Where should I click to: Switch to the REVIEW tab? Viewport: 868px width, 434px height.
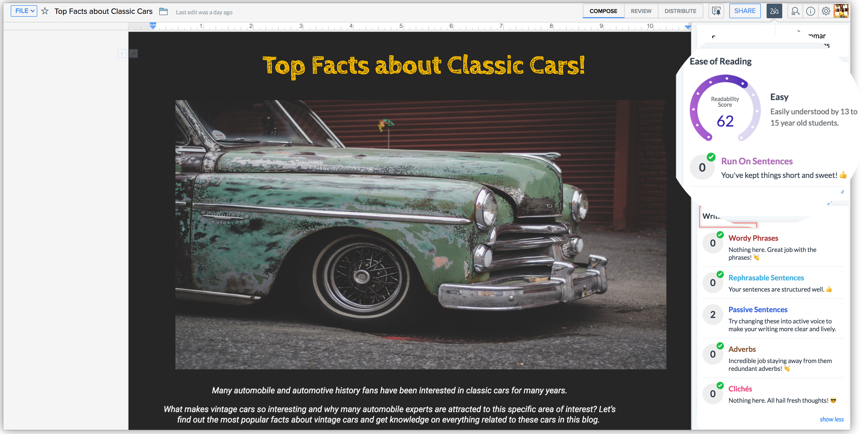[641, 11]
